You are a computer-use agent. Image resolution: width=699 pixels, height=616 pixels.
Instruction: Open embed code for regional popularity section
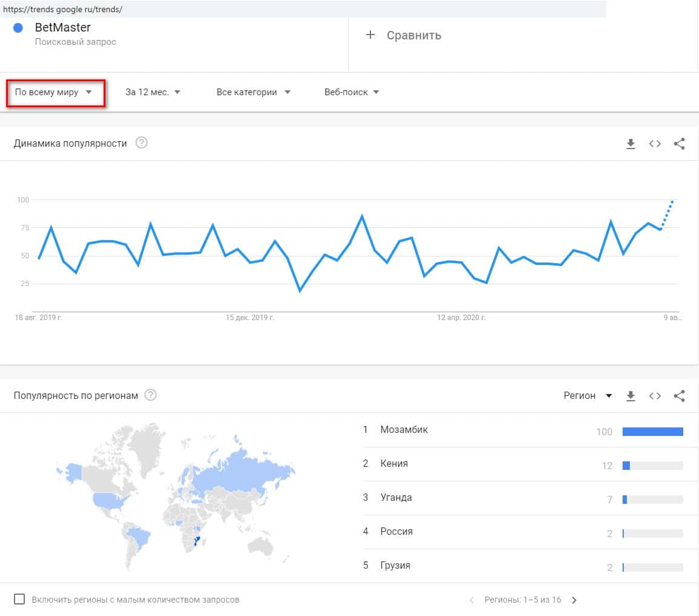tap(655, 396)
